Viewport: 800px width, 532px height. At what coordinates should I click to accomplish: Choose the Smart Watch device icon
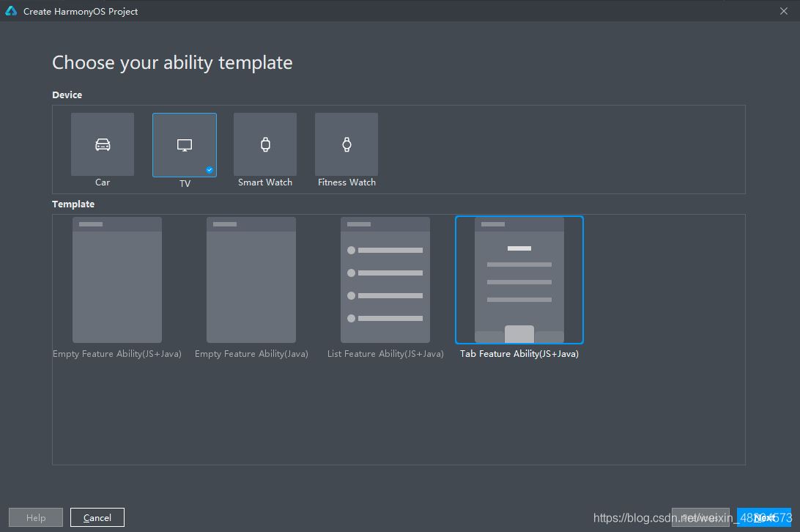click(x=265, y=144)
